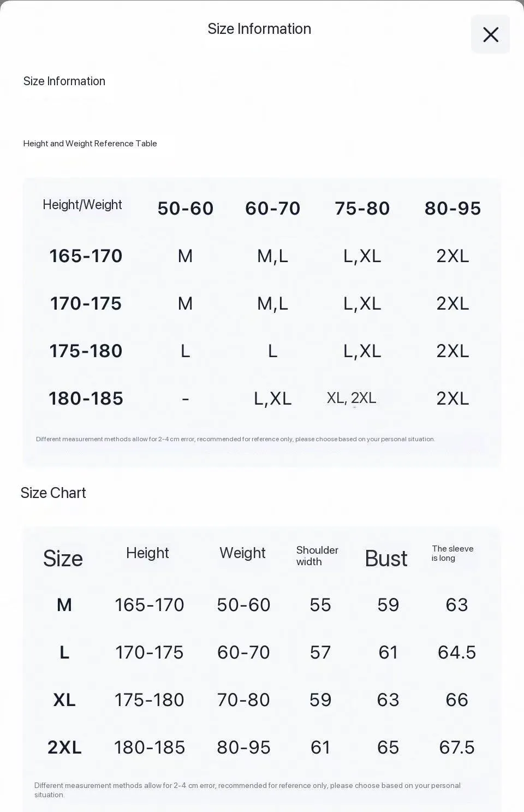Click the 180-185 height row label in reference table
This screenshot has width=524, height=812.
pos(86,398)
